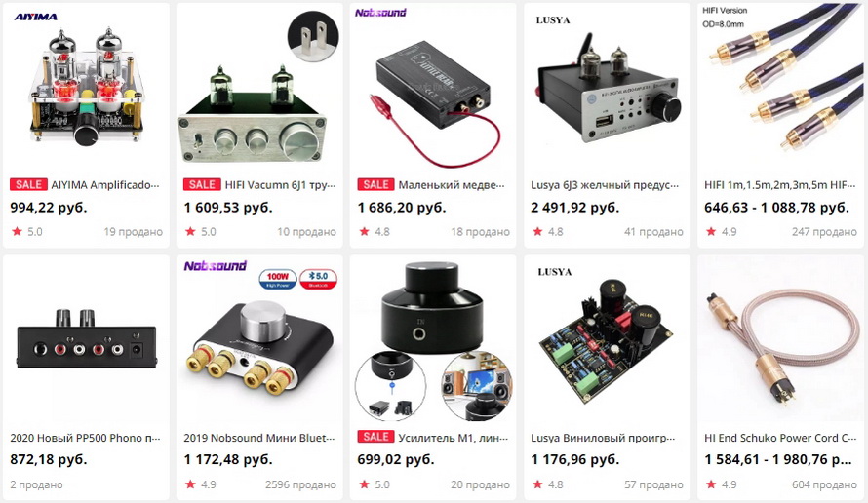
Task: Open the Little Bear black box product image
Action: 433,89
